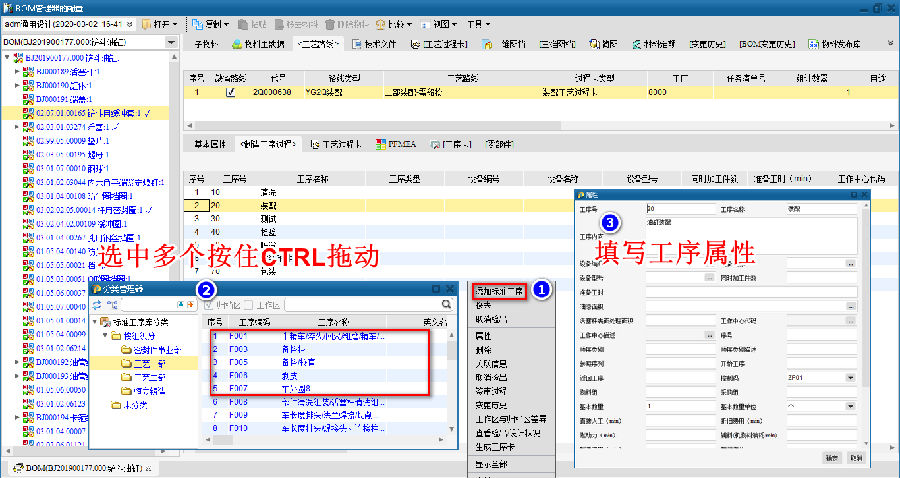Open the BOM变更历史 tab
This screenshot has height=478, width=900.
[x=767, y=44]
